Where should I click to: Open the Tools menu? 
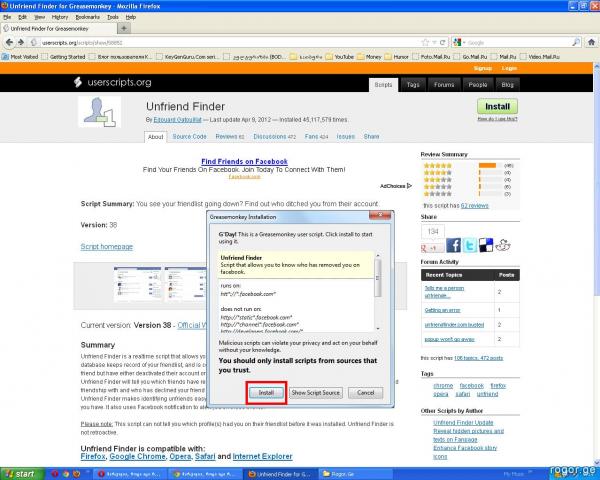(x=112, y=17)
